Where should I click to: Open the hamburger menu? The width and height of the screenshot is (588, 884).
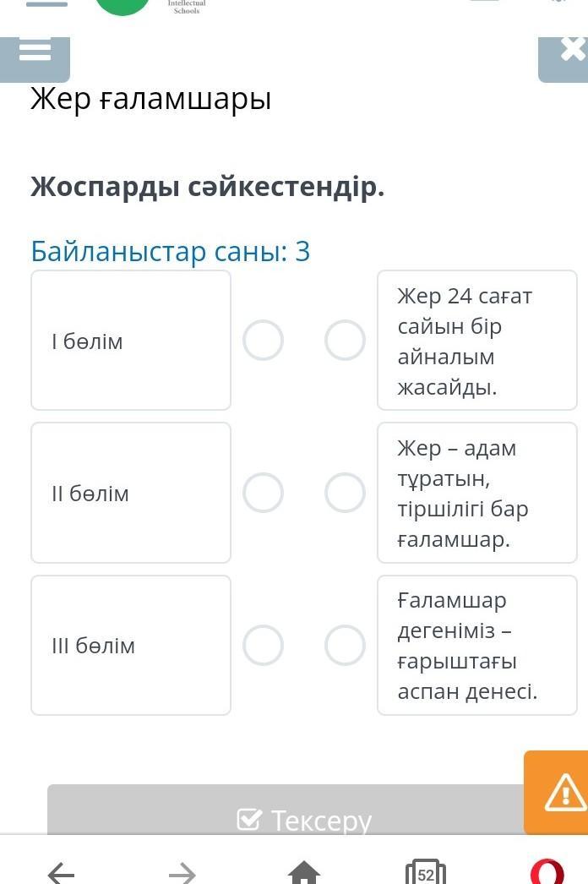[x=35, y=52]
